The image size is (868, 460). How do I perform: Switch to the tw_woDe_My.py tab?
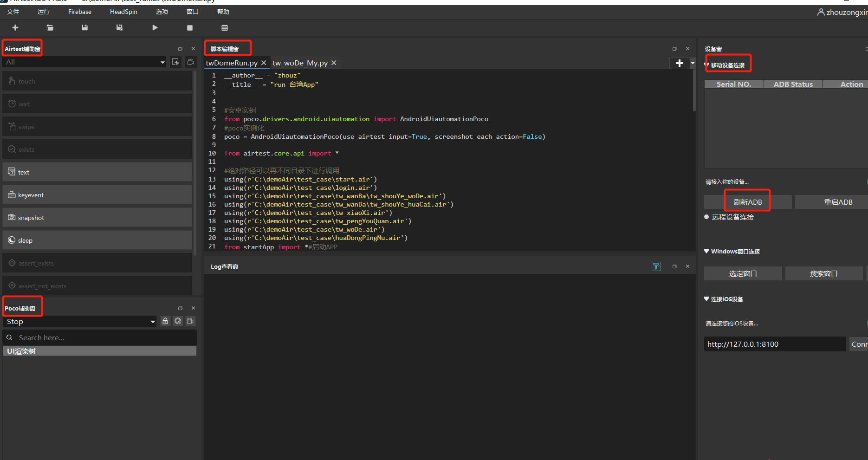click(300, 63)
